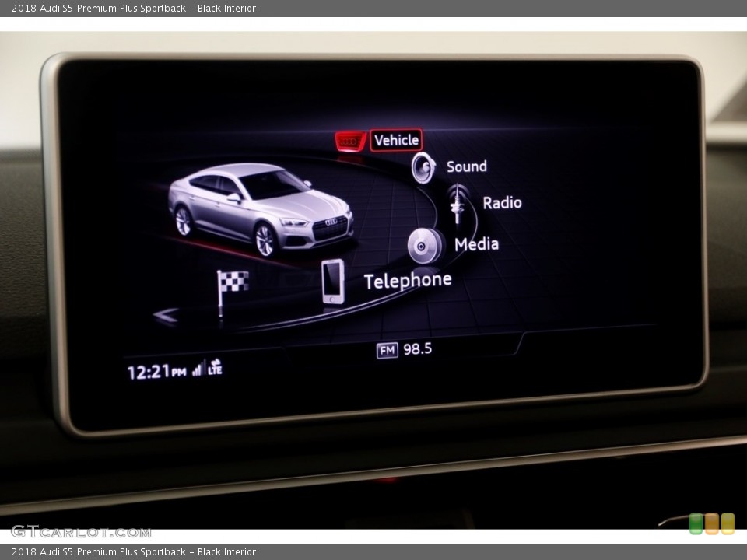Open the Sound menu entry
This screenshot has width=747, height=560.
(x=467, y=166)
